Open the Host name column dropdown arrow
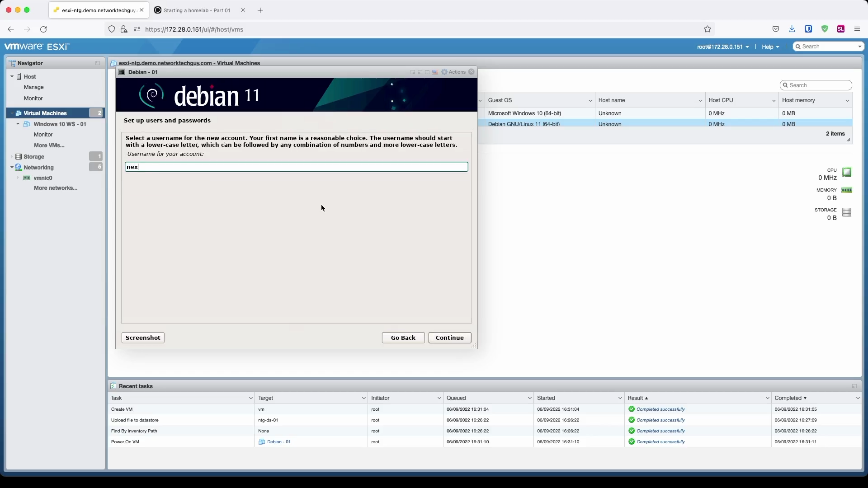Screen dimensions: 868x488 700,101
